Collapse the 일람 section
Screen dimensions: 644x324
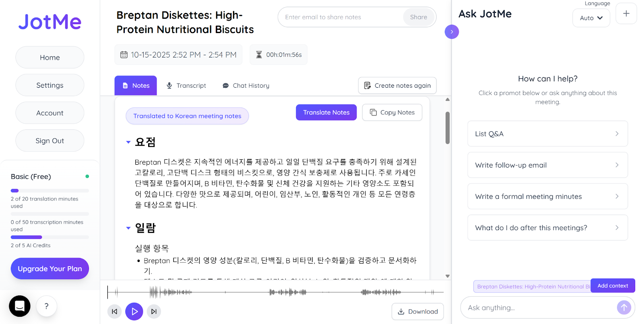[x=128, y=228]
